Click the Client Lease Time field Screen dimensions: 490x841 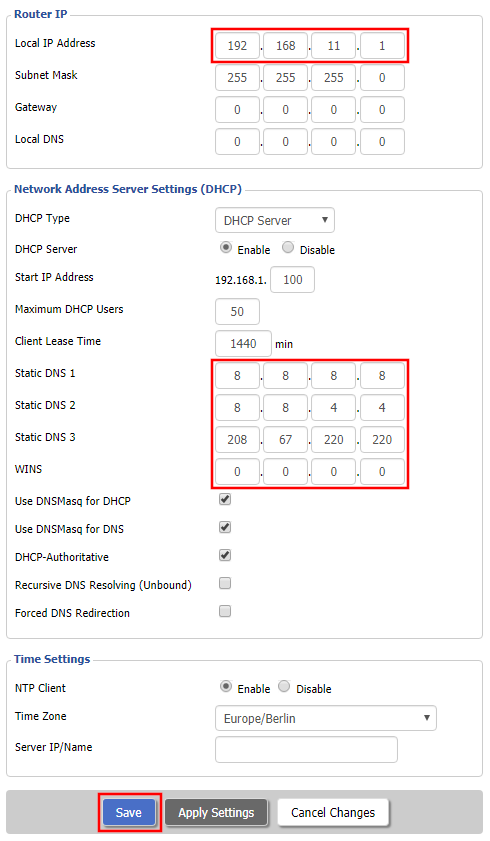243,344
